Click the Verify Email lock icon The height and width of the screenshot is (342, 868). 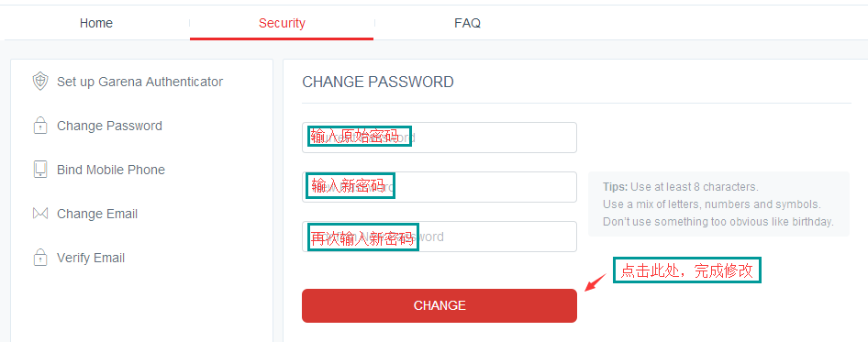39,258
